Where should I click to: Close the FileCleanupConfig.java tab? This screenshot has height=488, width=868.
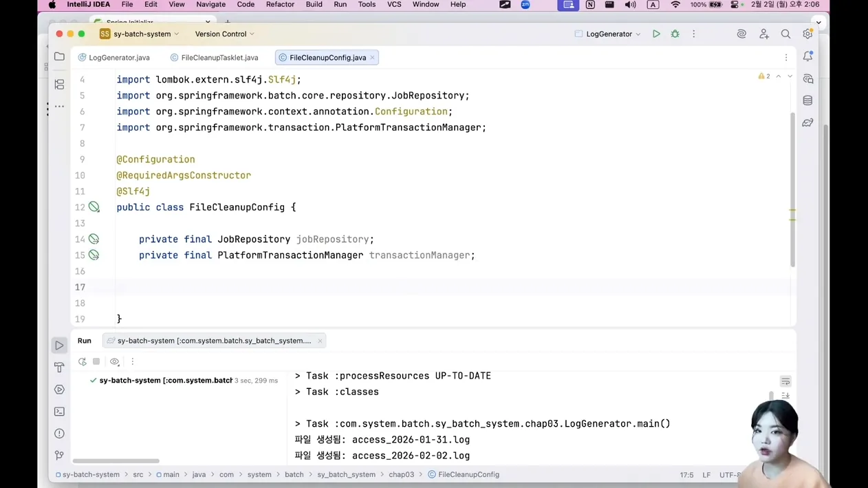(x=372, y=58)
